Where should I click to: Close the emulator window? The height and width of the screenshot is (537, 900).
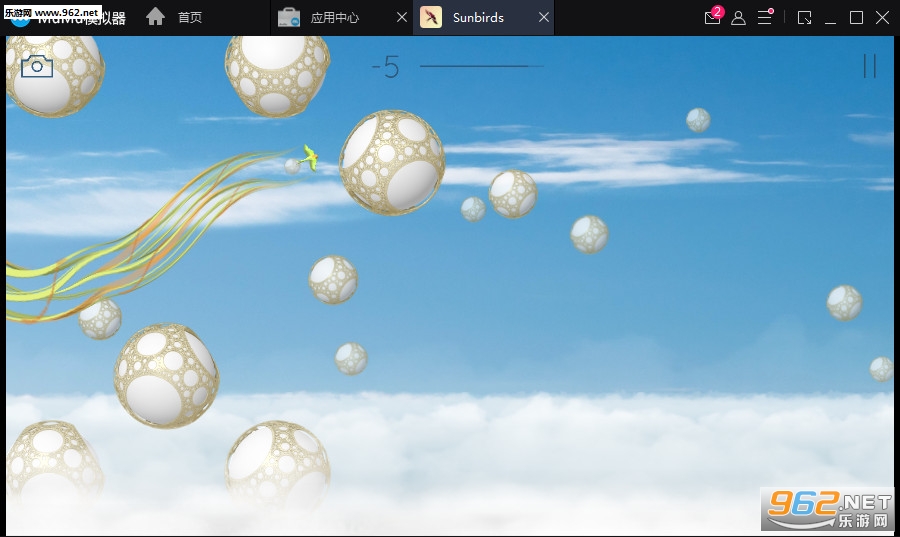[882, 18]
